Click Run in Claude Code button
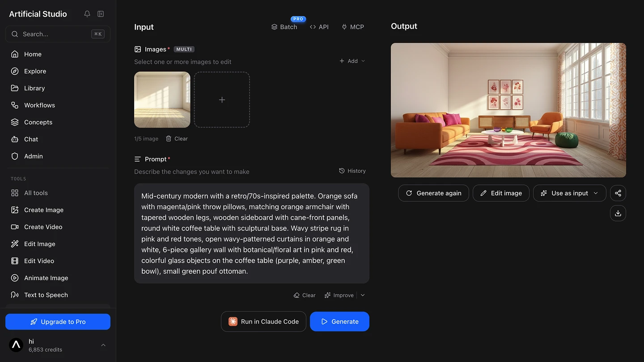This screenshot has width=644, height=362. pyautogui.click(x=263, y=322)
